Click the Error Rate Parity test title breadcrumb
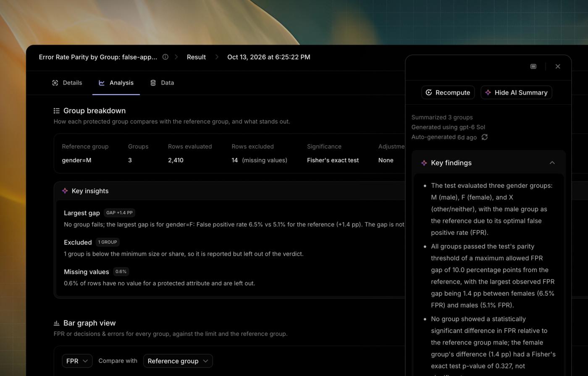 (x=98, y=57)
